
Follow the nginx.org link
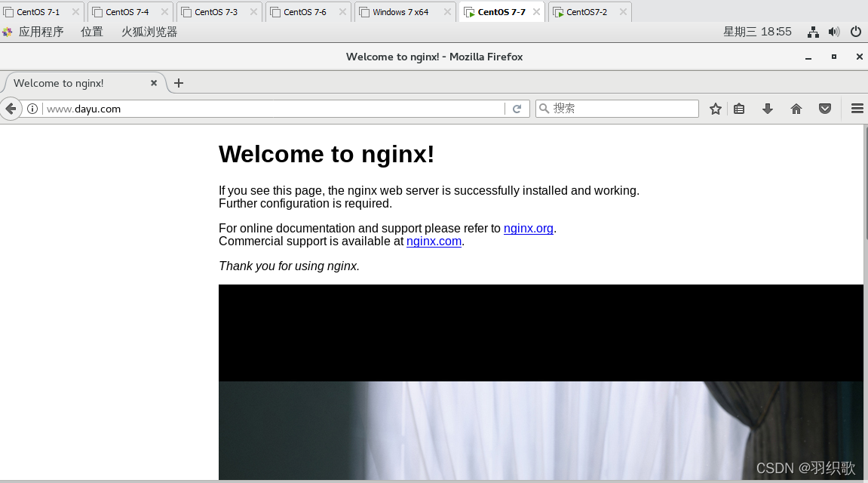click(x=528, y=228)
